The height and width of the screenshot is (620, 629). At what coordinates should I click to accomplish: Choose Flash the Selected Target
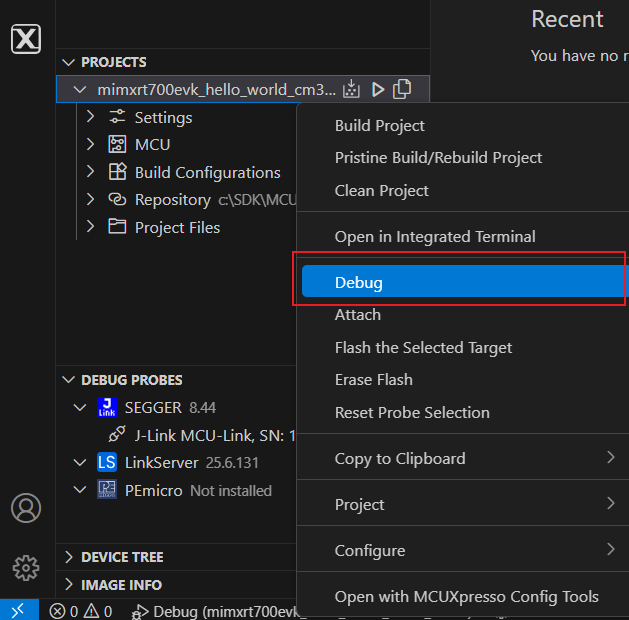pyautogui.click(x=423, y=347)
